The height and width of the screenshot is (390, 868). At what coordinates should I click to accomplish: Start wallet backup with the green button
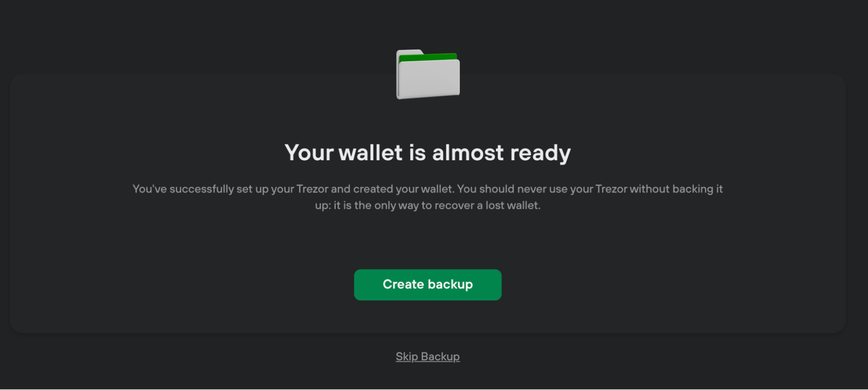click(428, 284)
